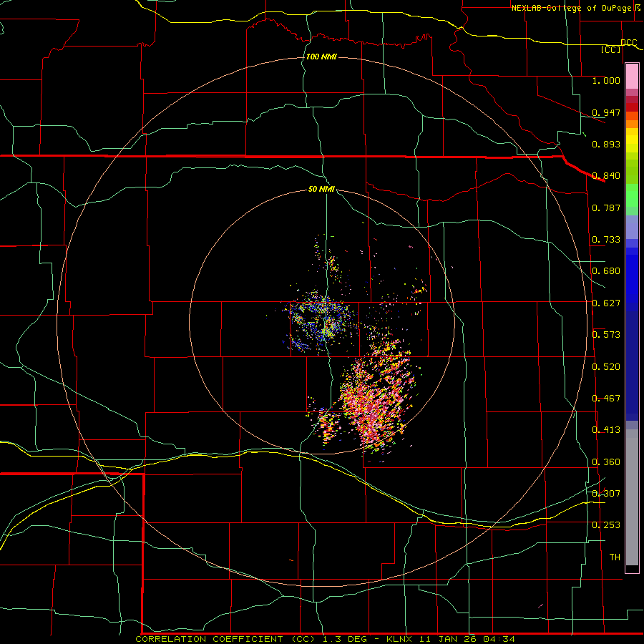Image resolution: width=644 pixels, height=644 pixels.
Task: Click the 0.360 scale value
Action: (606, 462)
